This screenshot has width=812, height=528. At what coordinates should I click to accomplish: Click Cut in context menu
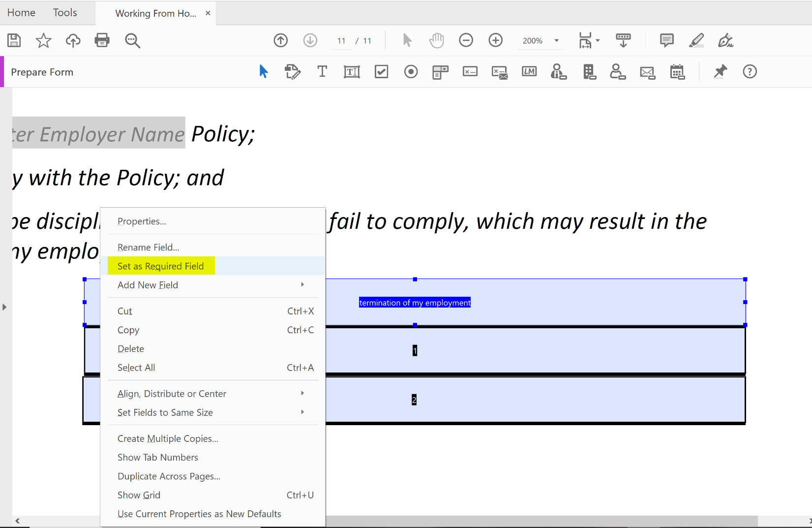213,311
